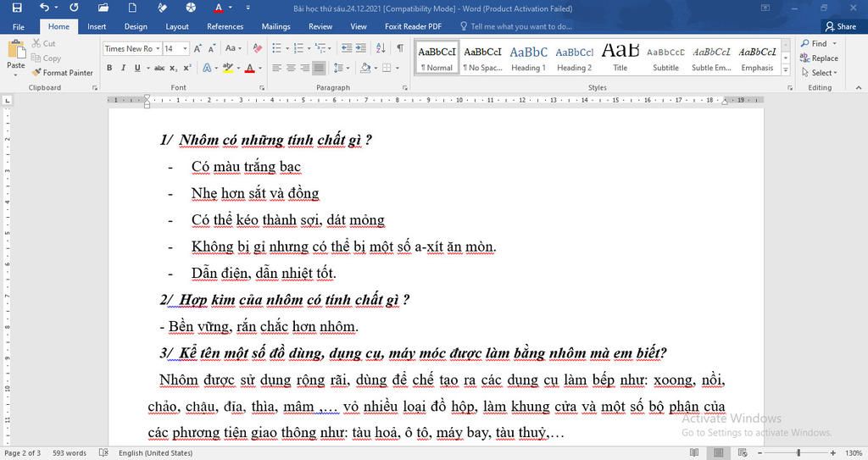Decrease font size with Shrink Font

211,49
